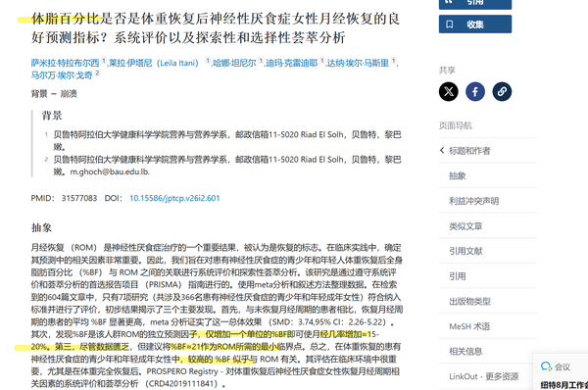
Task: Navigate to 出版物类型 section
Action: pyautogui.click(x=469, y=301)
